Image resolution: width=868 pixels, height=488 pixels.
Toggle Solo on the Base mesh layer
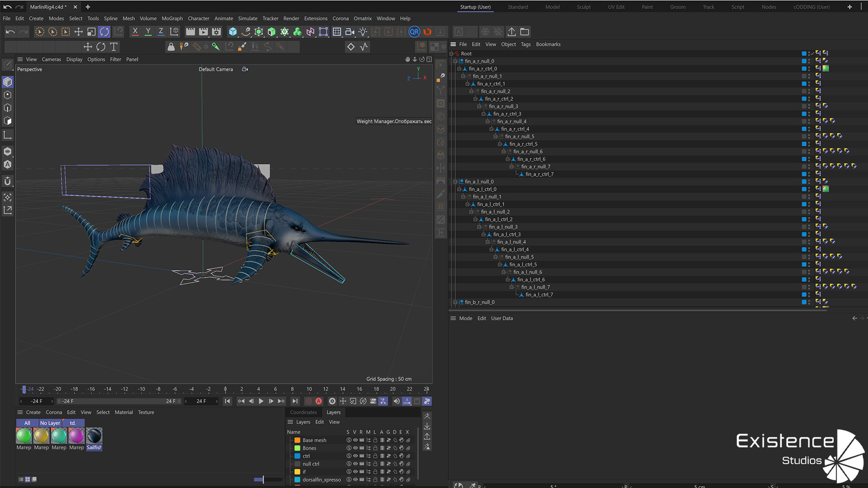pos(348,440)
